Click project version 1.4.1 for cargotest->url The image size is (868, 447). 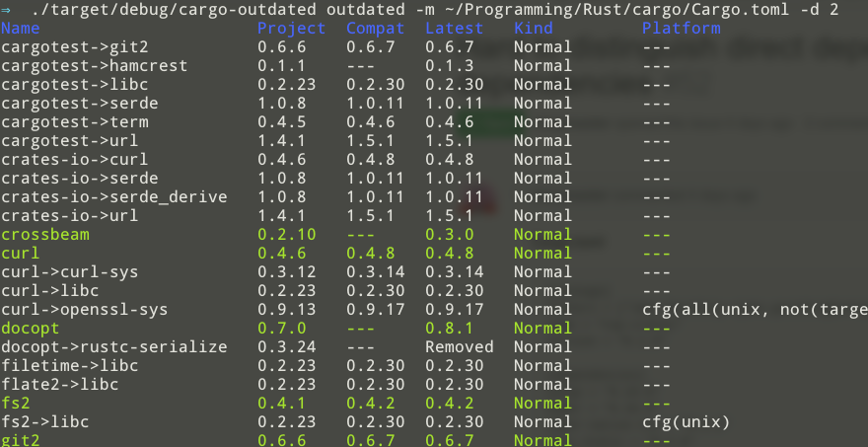(282, 141)
